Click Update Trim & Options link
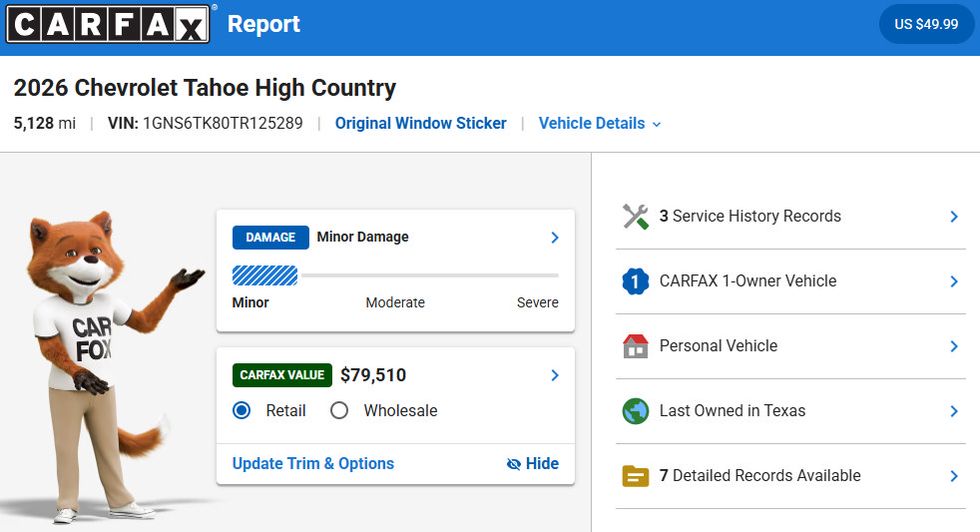The height and width of the screenshot is (532, 980). coord(313,464)
